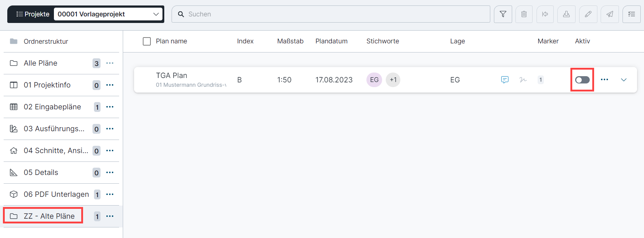Click the Projekte button
Image resolution: width=644 pixels, height=238 pixels.
[x=33, y=14]
